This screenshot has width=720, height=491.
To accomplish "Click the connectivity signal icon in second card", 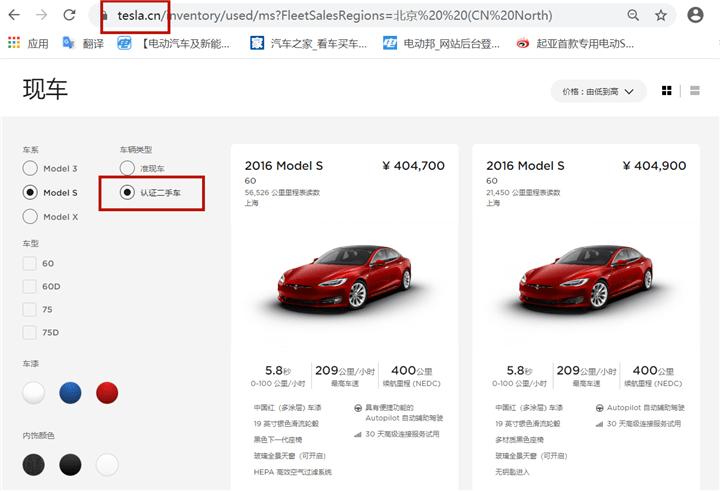I will point(599,423).
